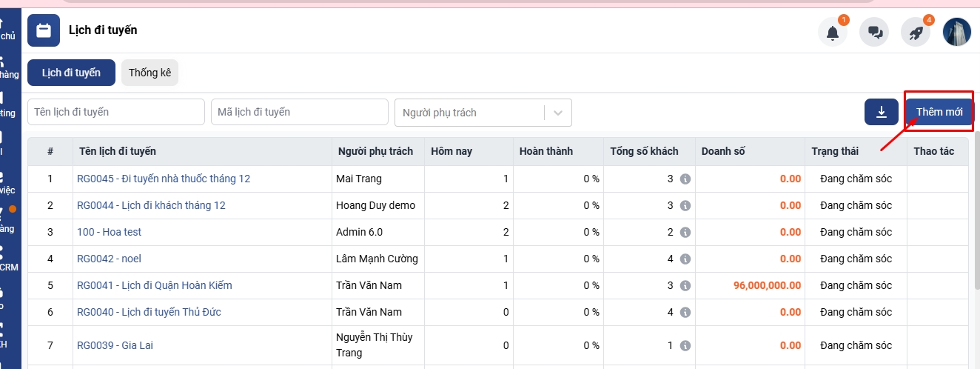This screenshot has width=980, height=369.
Task: Switch to the Thống kê tab
Action: click(150, 73)
